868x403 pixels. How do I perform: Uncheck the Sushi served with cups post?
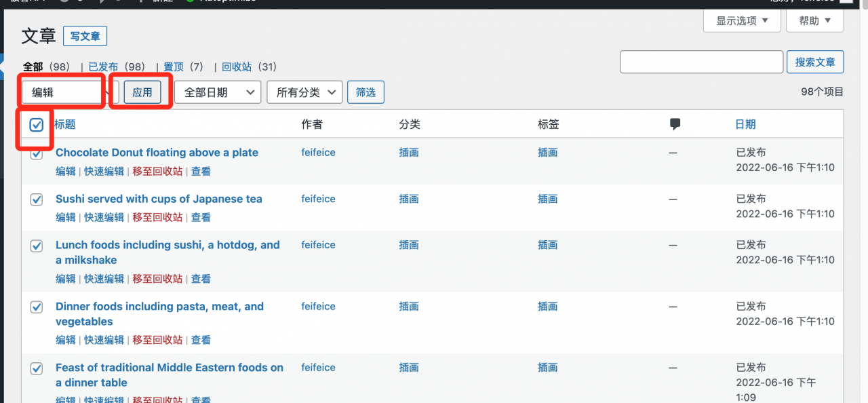[x=37, y=199]
